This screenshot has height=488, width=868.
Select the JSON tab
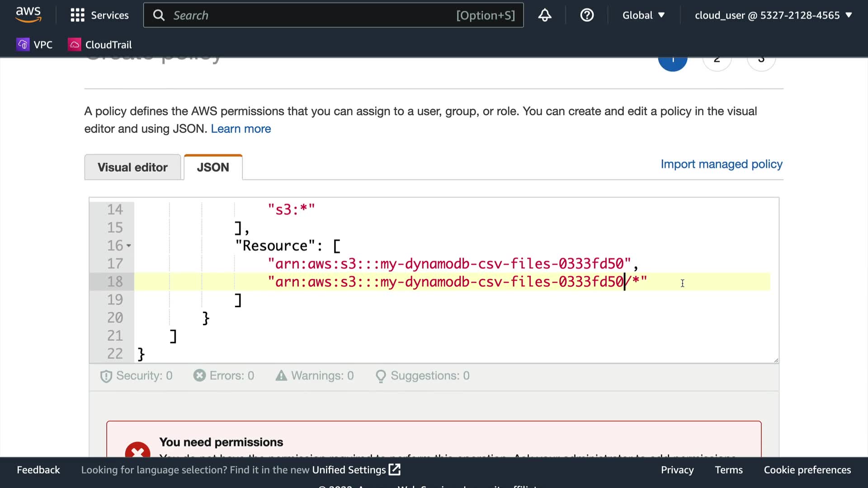(213, 167)
